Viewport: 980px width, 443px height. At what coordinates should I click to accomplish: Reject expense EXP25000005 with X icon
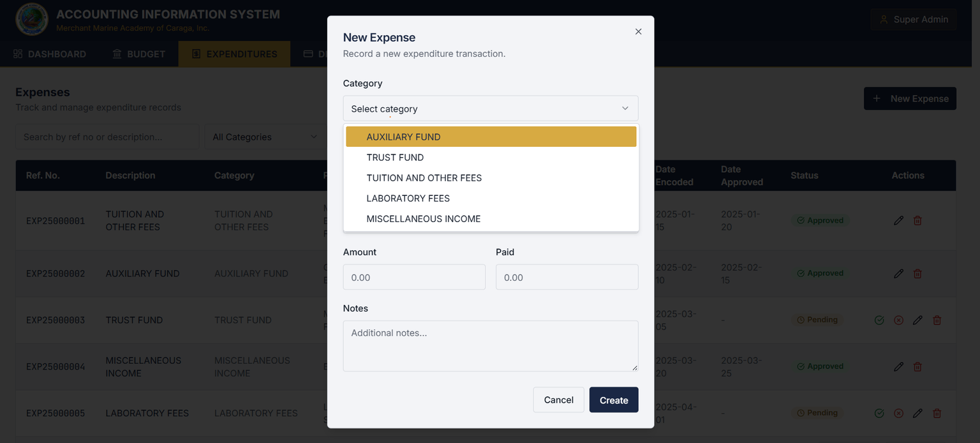(x=898, y=413)
